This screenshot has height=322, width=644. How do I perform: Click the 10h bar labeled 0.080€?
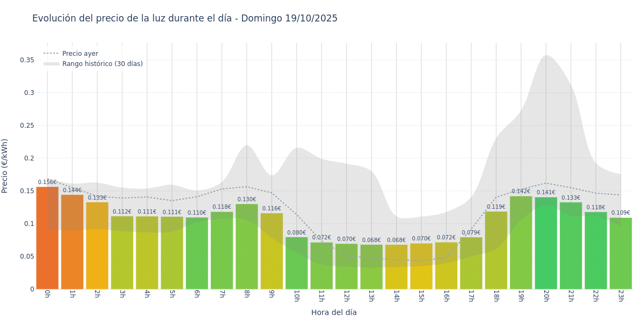click(296, 263)
